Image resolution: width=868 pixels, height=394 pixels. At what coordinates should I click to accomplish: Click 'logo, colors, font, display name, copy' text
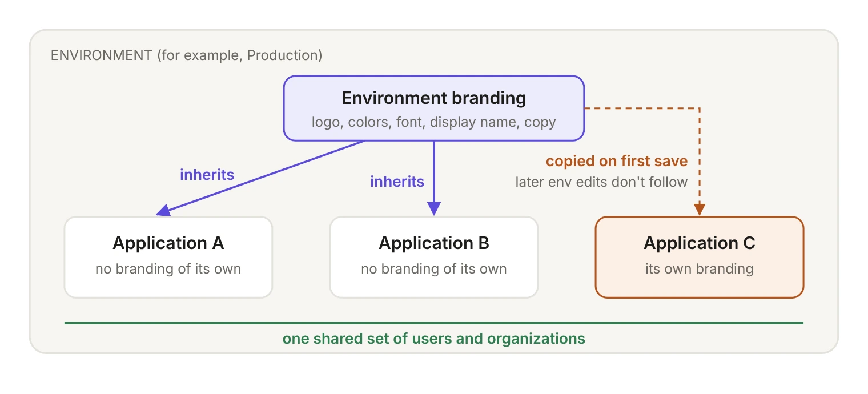tap(434, 122)
